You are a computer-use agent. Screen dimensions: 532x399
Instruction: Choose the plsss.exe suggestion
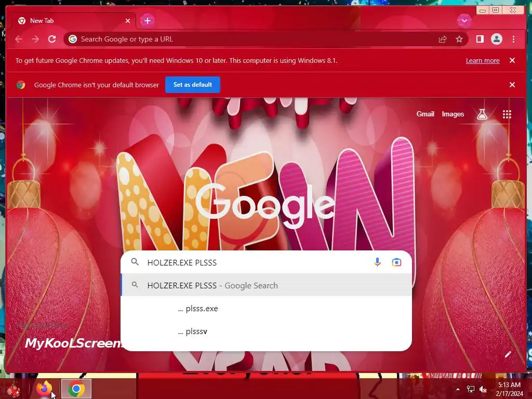click(x=267, y=309)
